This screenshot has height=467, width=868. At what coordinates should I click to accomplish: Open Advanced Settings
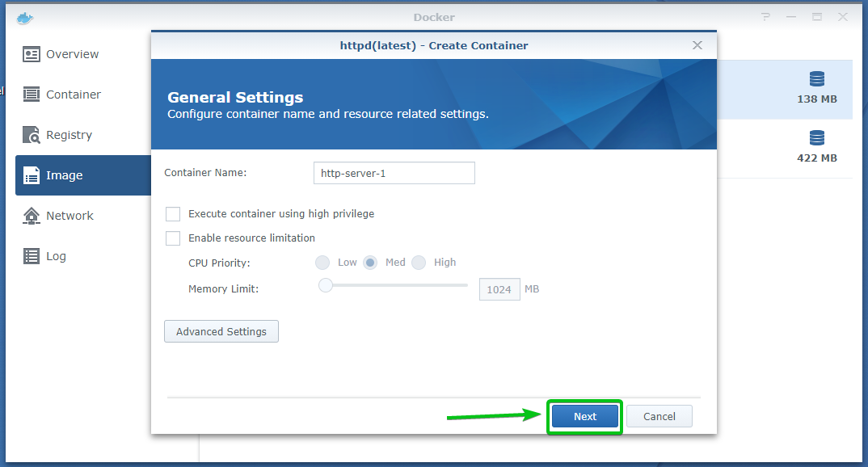tap(221, 331)
